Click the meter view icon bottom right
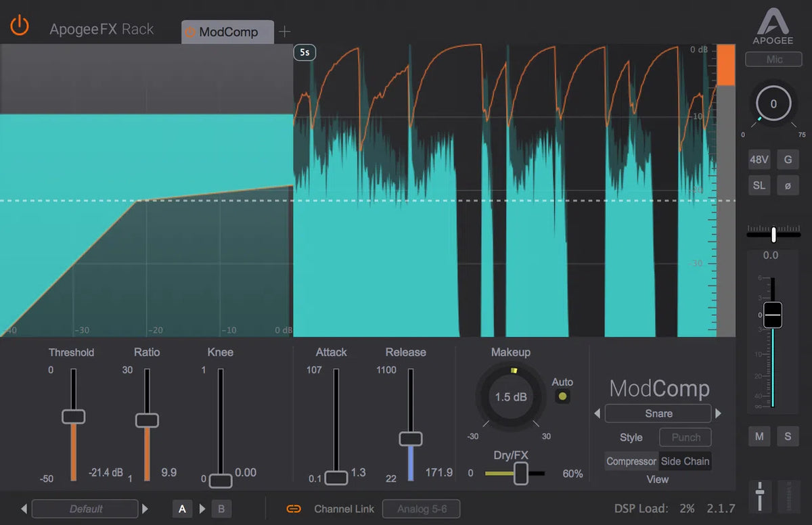Screen dimensions: 812x525 [788, 495]
